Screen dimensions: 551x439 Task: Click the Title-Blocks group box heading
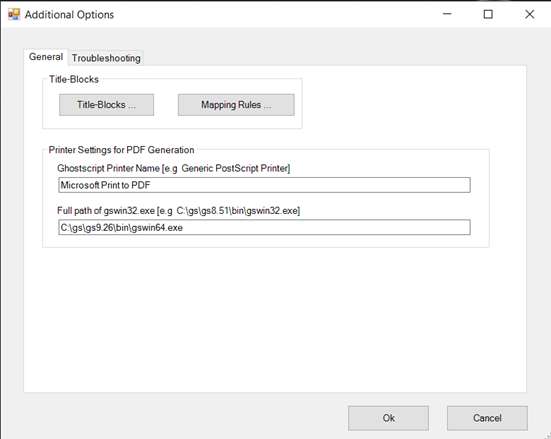click(x=74, y=79)
